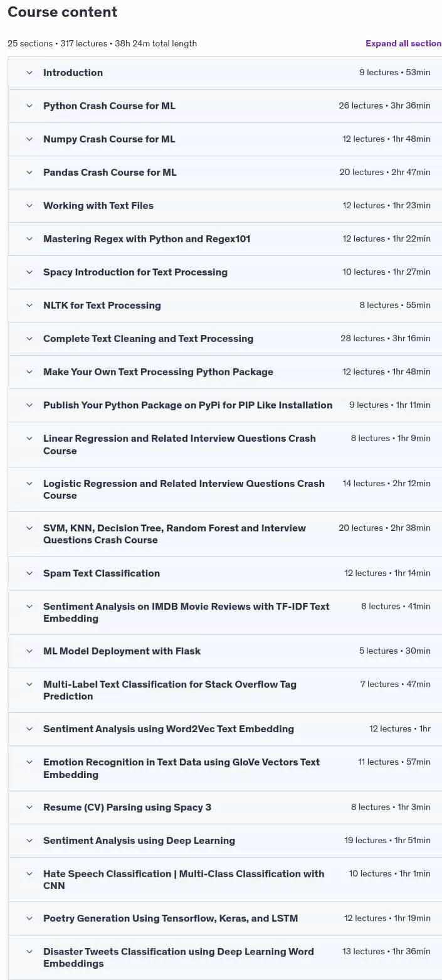Open Make Your Own Text Processing Python Package
442x980 pixels.
(225, 372)
